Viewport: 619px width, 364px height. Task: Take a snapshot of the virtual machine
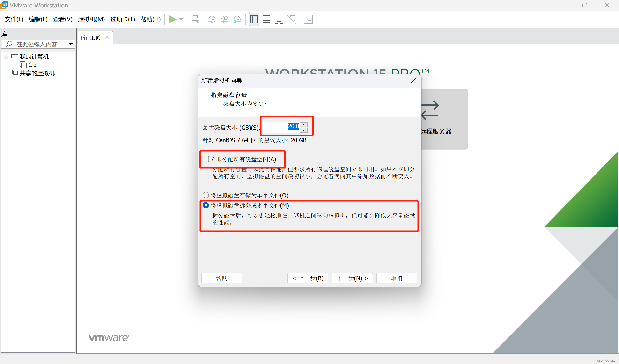[212, 19]
